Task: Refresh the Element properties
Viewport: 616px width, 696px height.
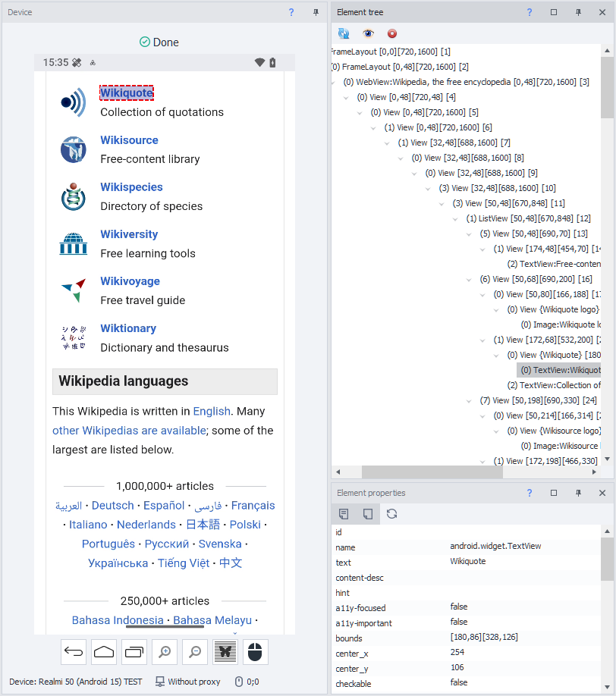Action: (391, 514)
